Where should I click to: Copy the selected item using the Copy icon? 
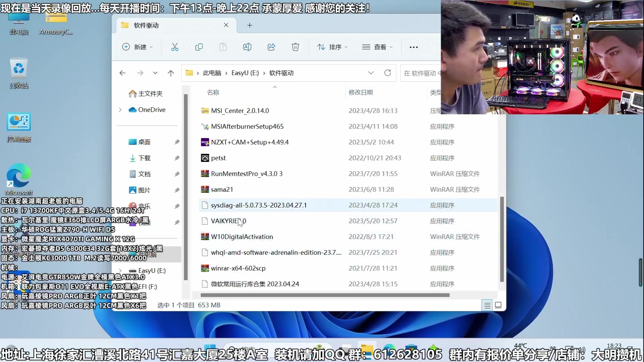pyautogui.click(x=199, y=47)
